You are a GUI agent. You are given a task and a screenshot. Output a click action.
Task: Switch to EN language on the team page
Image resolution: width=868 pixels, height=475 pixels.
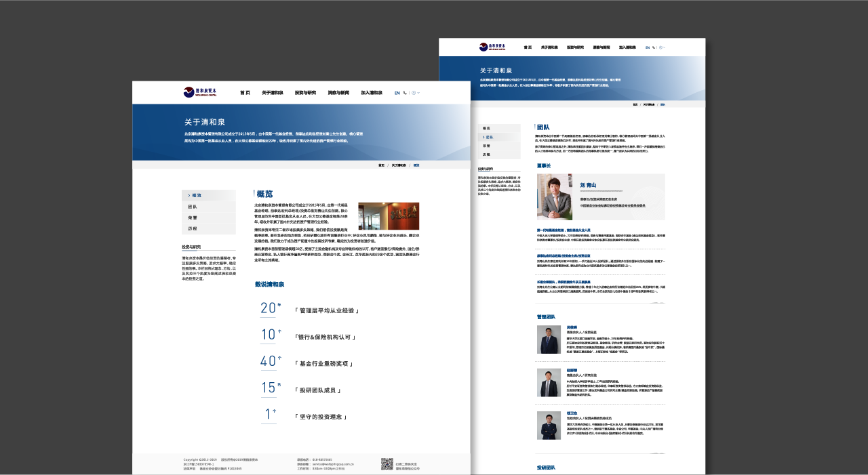click(648, 47)
